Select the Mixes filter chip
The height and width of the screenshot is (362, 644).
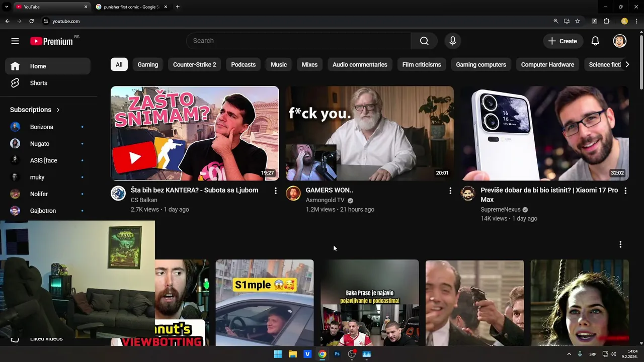(309, 64)
